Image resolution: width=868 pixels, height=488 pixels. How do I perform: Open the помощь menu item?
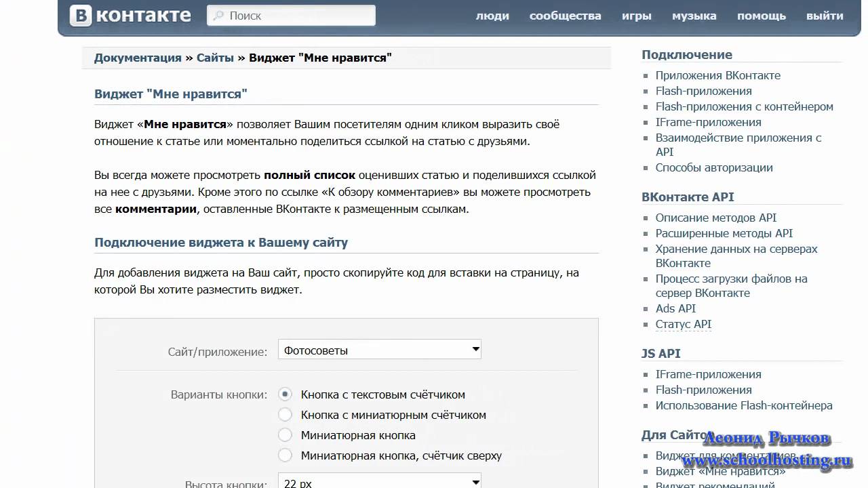tap(762, 16)
